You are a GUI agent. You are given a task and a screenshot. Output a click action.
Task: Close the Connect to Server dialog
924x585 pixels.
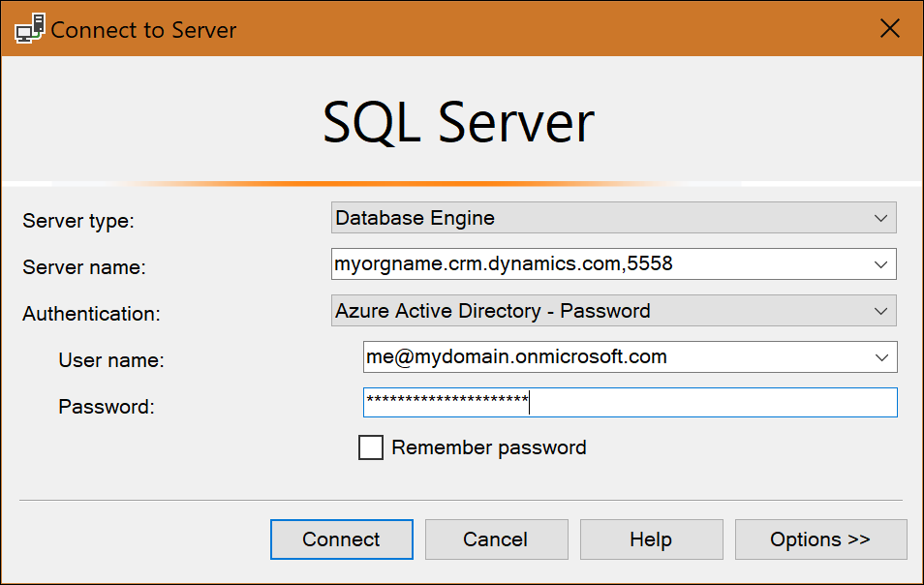(x=890, y=28)
